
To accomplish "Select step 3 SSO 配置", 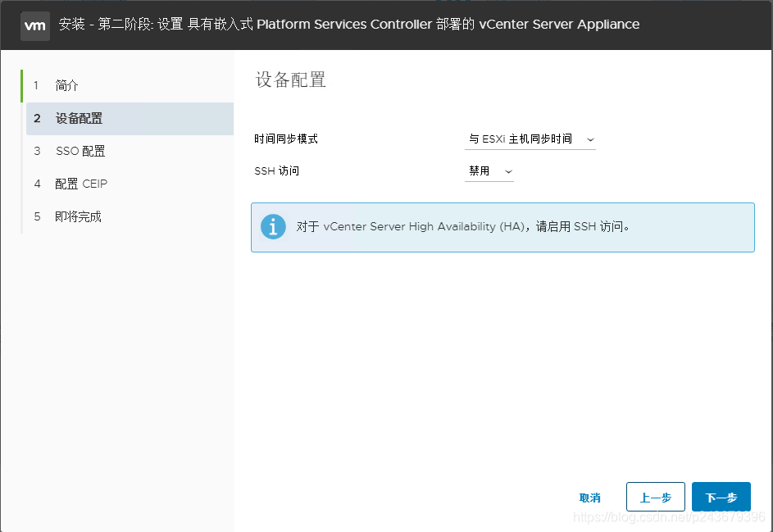I will point(130,152).
